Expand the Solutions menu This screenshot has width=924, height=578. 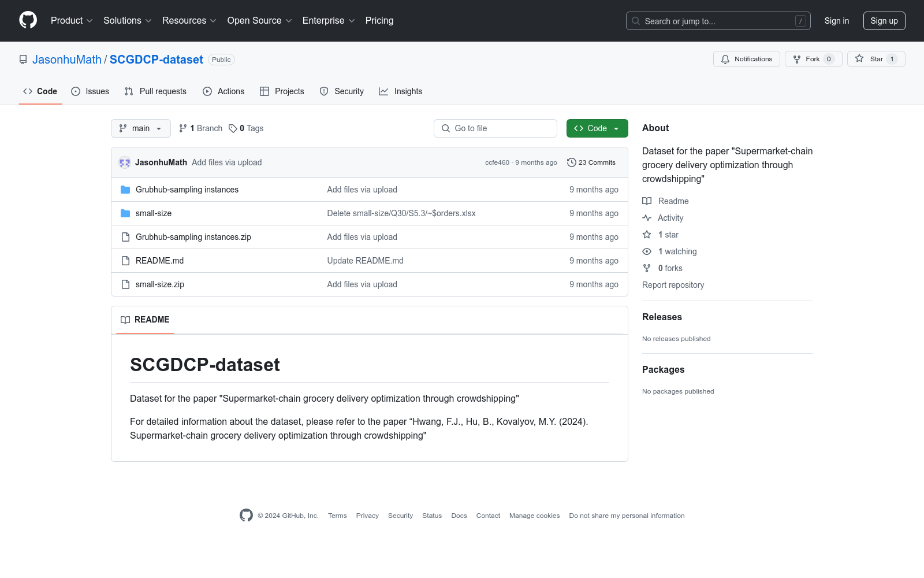[128, 21]
